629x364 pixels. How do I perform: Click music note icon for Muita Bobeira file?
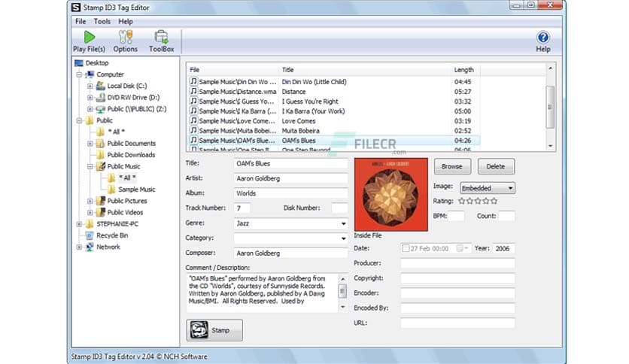pyautogui.click(x=194, y=130)
